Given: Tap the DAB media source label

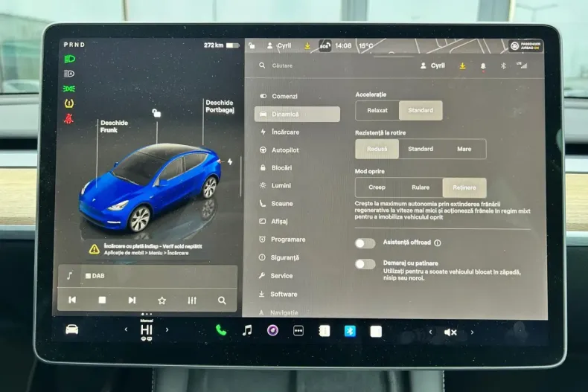Looking at the screenshot, I should tap(95, 276).
